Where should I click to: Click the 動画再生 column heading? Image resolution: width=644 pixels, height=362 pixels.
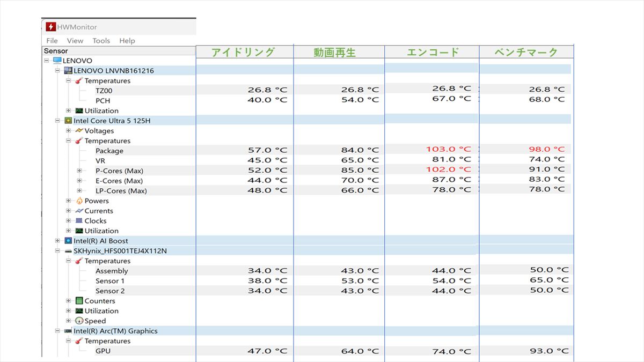(x=335, y=53)
